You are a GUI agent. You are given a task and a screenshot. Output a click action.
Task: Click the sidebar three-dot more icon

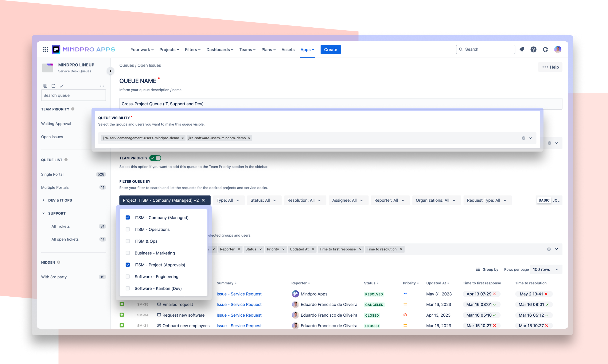coord(102,86)
